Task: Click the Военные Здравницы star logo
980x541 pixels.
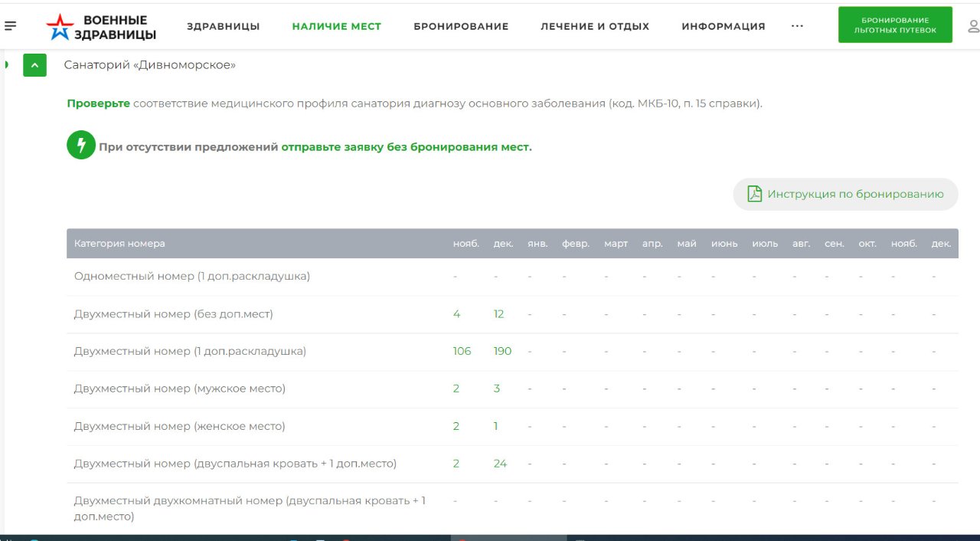Action: (x=60, y=27)
